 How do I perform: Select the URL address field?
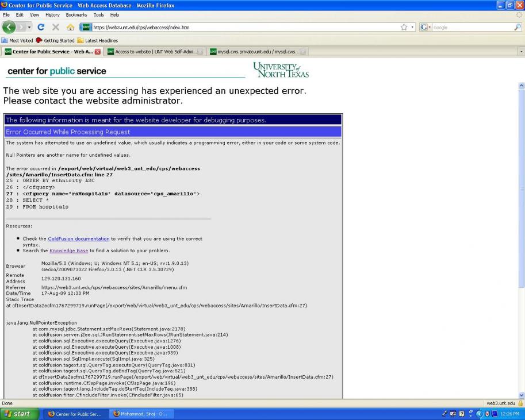[x=246, y=27]
